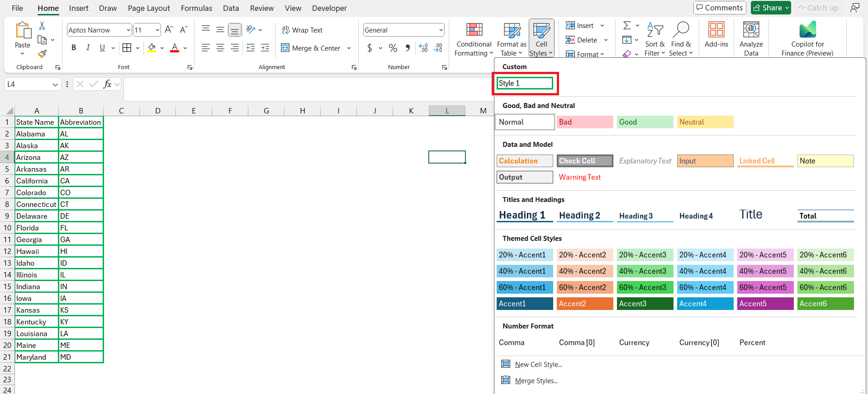The width and height of the screenshot is (868, 394).
Task: Toggle Wrap Text
Action: 302,30
